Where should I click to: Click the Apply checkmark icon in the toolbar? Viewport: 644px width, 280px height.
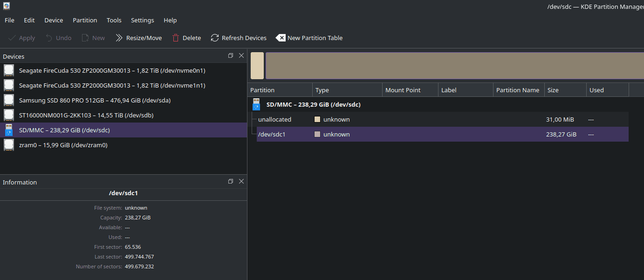coord(12,38)
